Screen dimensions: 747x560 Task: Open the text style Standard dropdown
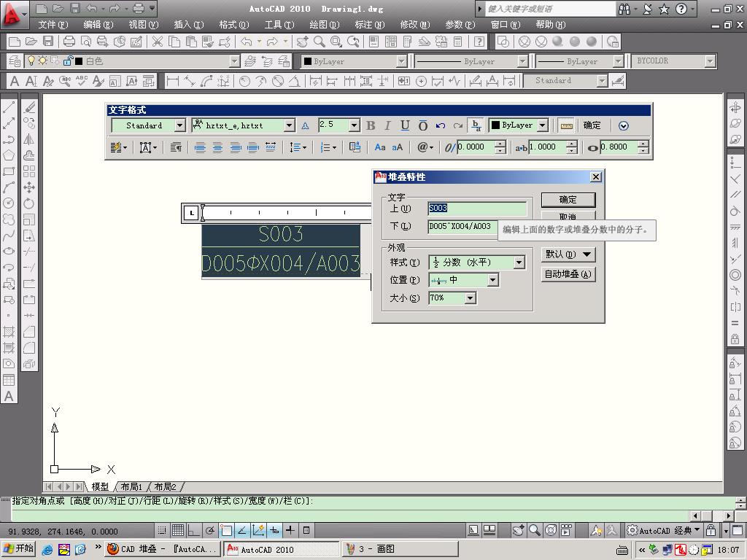click(x=179, y=125)
